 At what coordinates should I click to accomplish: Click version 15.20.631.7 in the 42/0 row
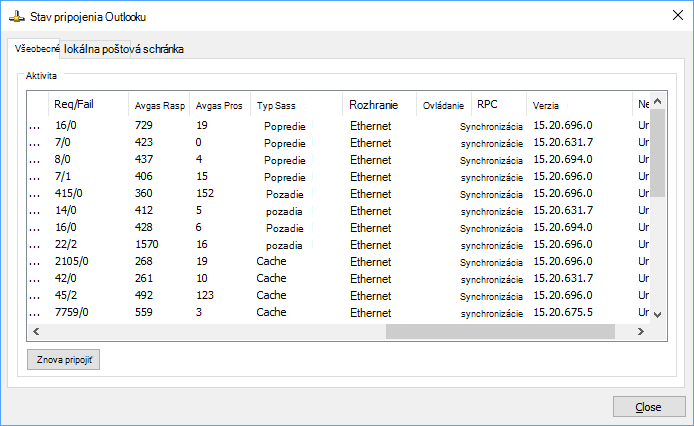coord(563,279)
